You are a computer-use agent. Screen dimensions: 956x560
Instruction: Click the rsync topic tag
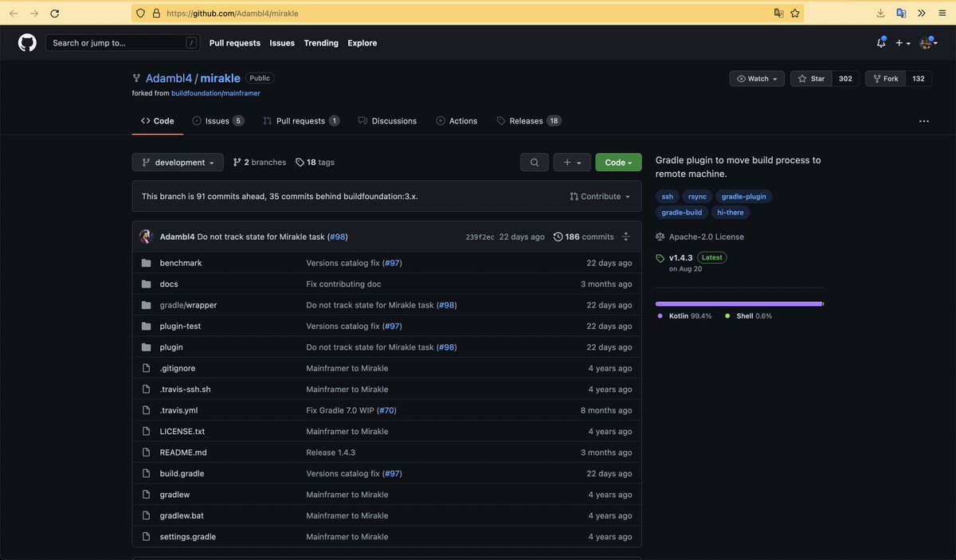coord(697,197)
